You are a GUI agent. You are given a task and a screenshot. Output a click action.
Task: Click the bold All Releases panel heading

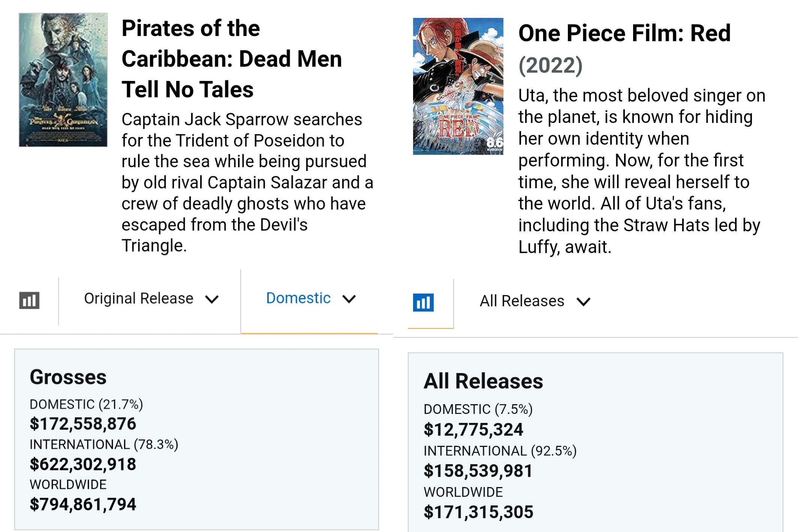coord(483,381)
